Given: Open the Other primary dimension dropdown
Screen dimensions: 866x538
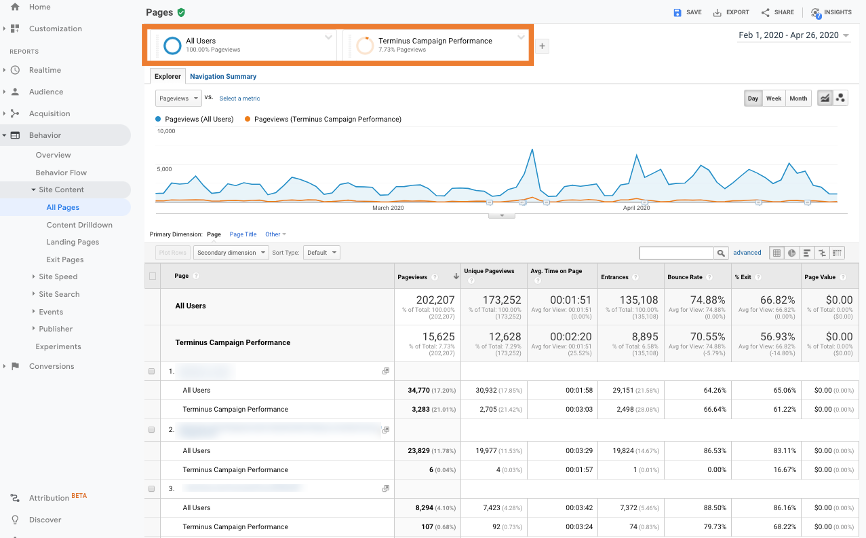Looking at the screenshot, I should pyautogui.click(x=276, y=234).
